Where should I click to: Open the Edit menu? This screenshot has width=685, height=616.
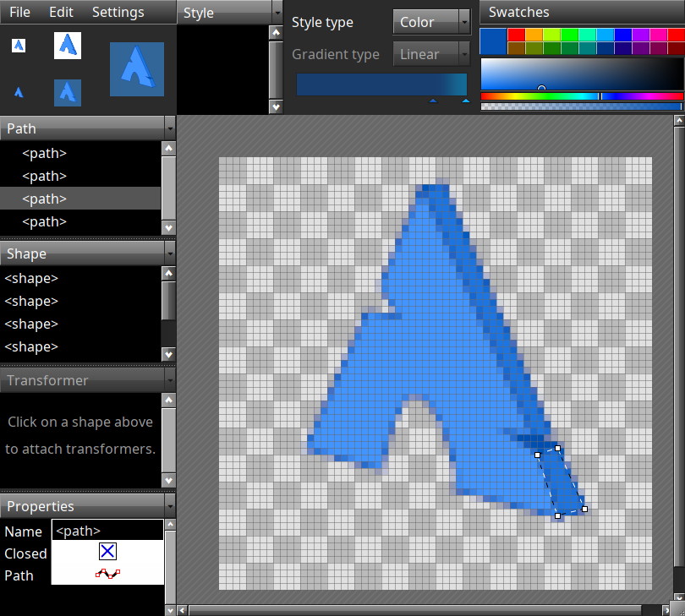[x=61, y=12]
